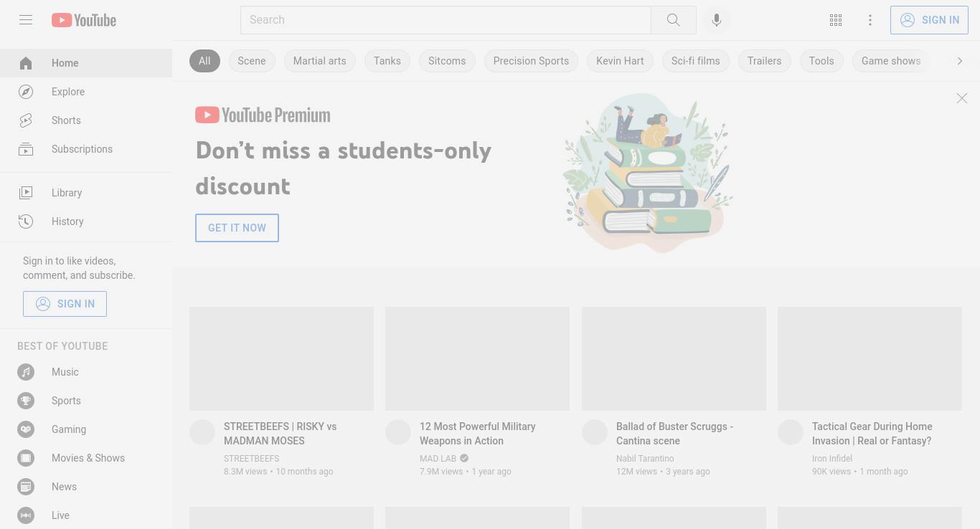Open the Subscriptions label in sidebar
This screenshot has height=529, width=980.
[82, 149]
